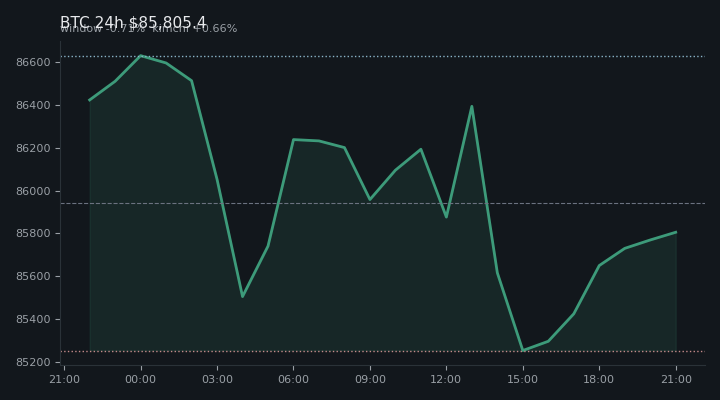Click the 06:00 time axis label

(x=293, y=379)
